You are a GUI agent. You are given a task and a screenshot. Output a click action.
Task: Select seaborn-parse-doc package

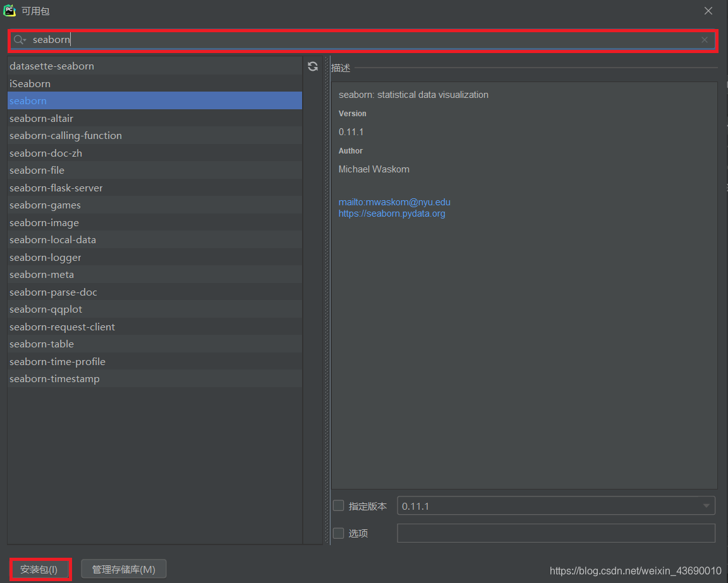155,292
